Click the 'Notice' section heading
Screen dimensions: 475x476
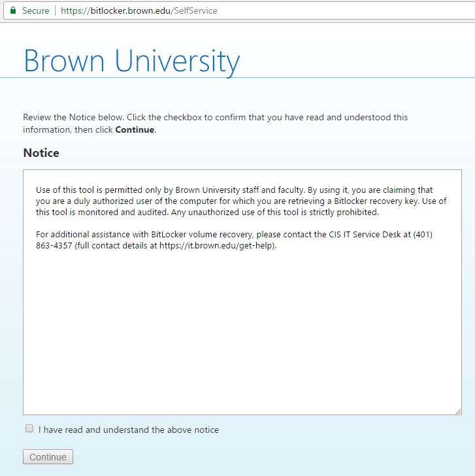41,153
